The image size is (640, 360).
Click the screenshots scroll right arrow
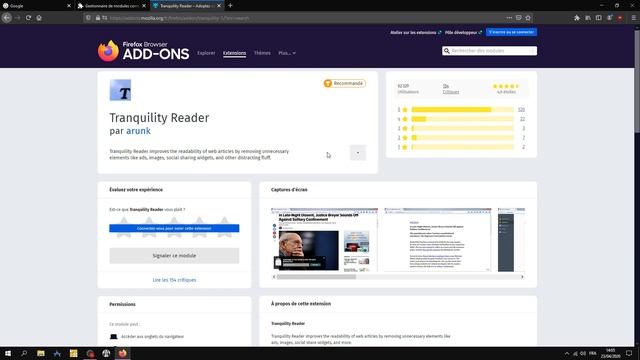[522, 277]
